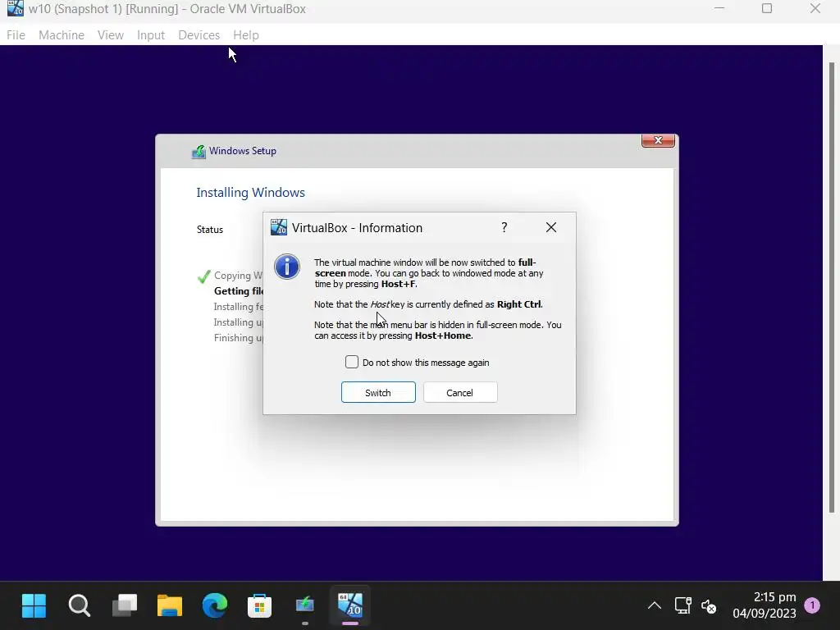Image resolution: width=840 pixels, height=630 pixels.
Task: Open notification badge in taskbar
Action: pos(813,605)
